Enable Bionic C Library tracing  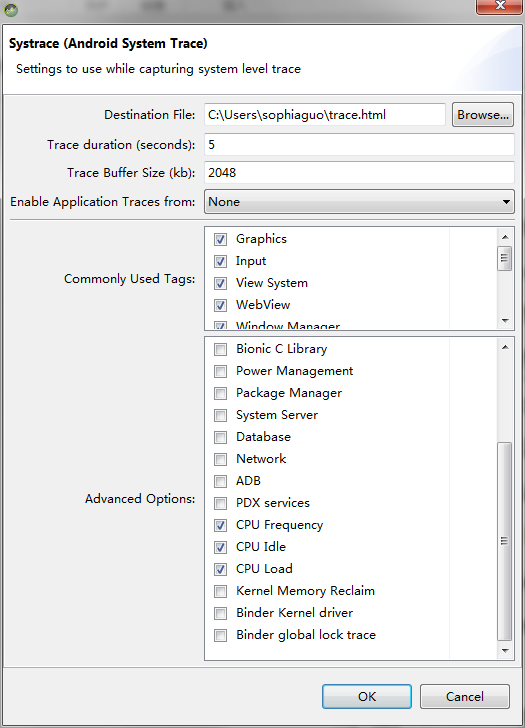click(220, 349)
